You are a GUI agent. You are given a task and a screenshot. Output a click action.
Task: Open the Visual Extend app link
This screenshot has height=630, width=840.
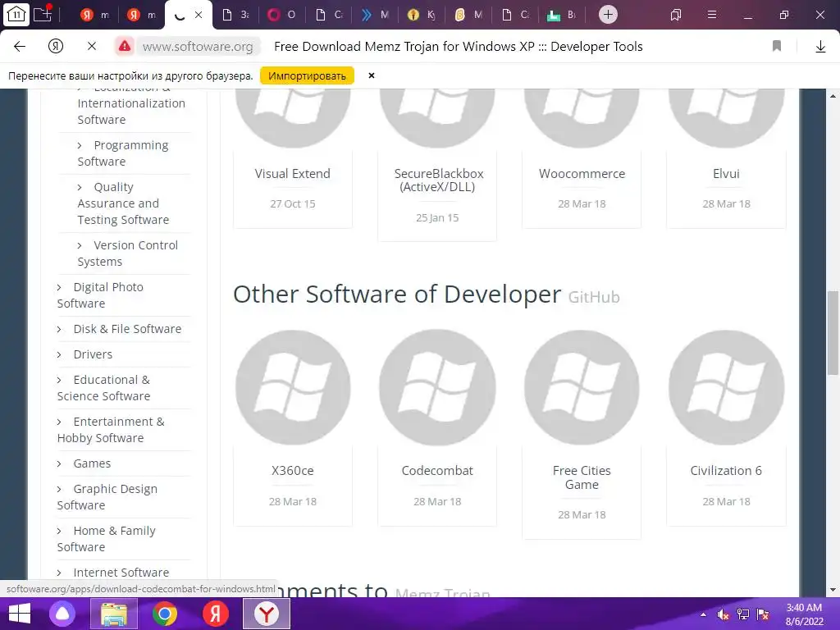pos(293,174)
